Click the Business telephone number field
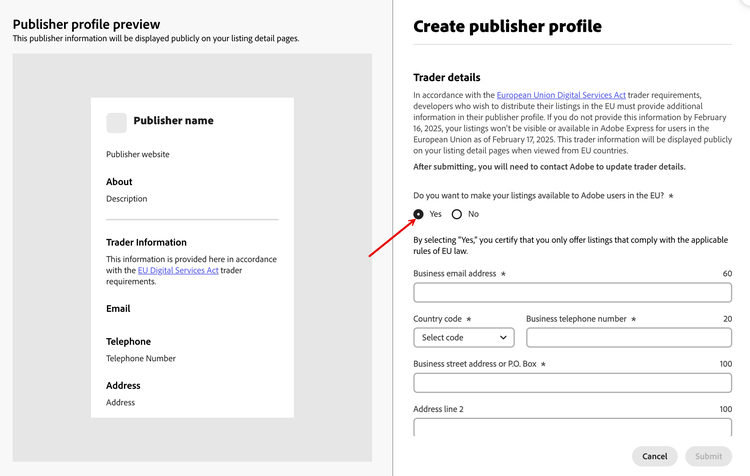750x476 pixels. (x=628, y=337)
